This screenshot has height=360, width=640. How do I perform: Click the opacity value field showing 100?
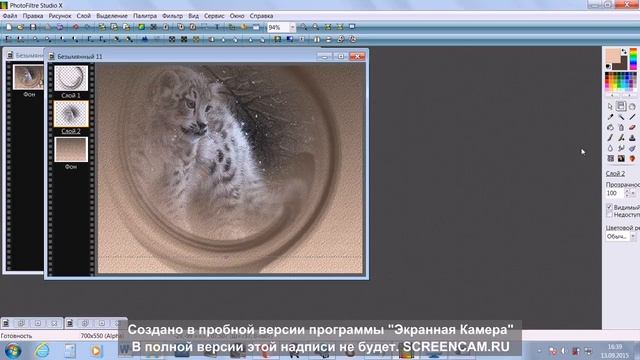[615, 193]
